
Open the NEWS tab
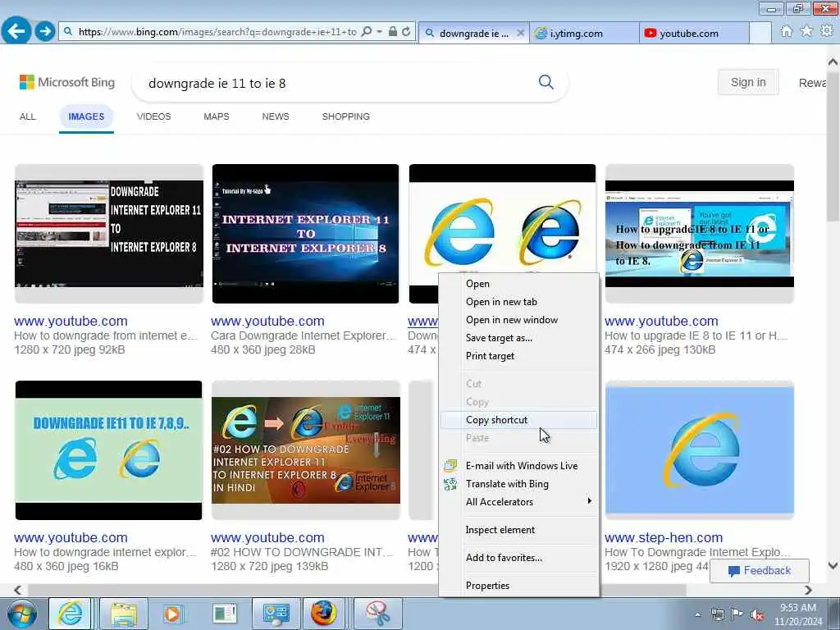point(276,116)
